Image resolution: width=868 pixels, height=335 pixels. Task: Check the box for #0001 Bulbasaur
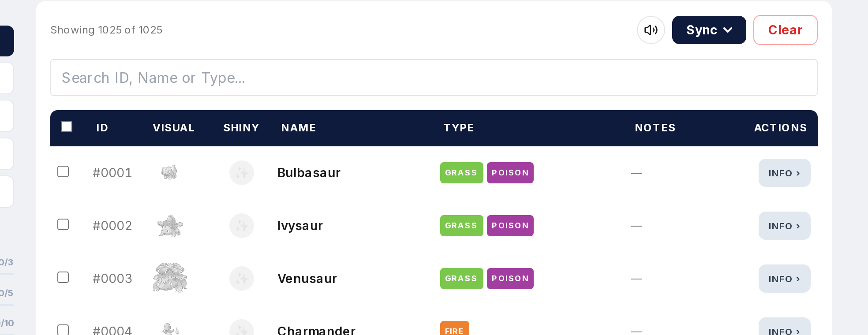click(63, 171)
